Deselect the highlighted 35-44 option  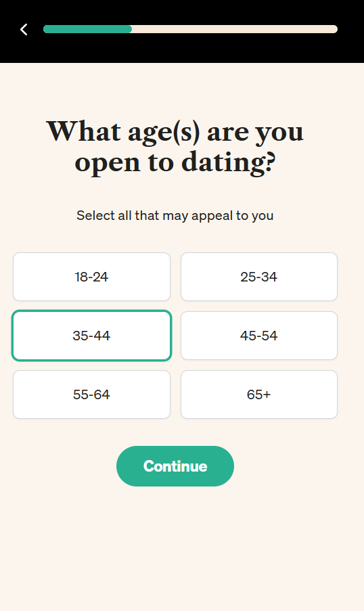click(x=91, y=336)
